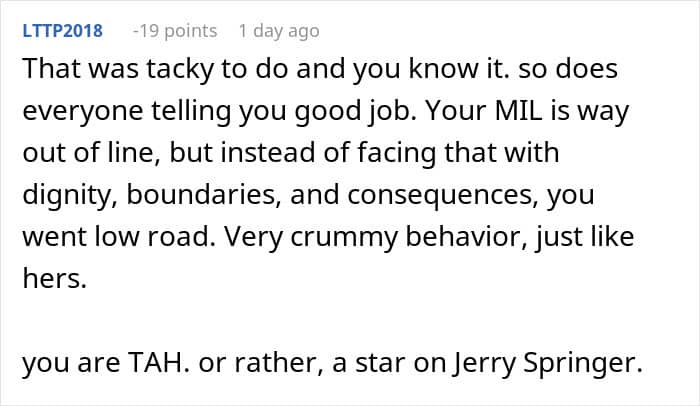Click the word 'hers.' ending the first paragraph
The height and width of the screenshot is (406, 700).
pos(54,278)
